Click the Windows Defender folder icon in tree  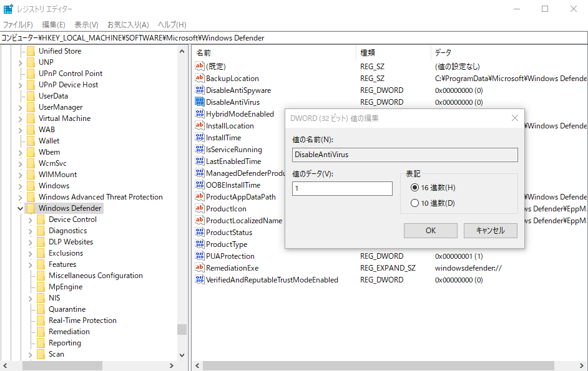tap(31, 208)
